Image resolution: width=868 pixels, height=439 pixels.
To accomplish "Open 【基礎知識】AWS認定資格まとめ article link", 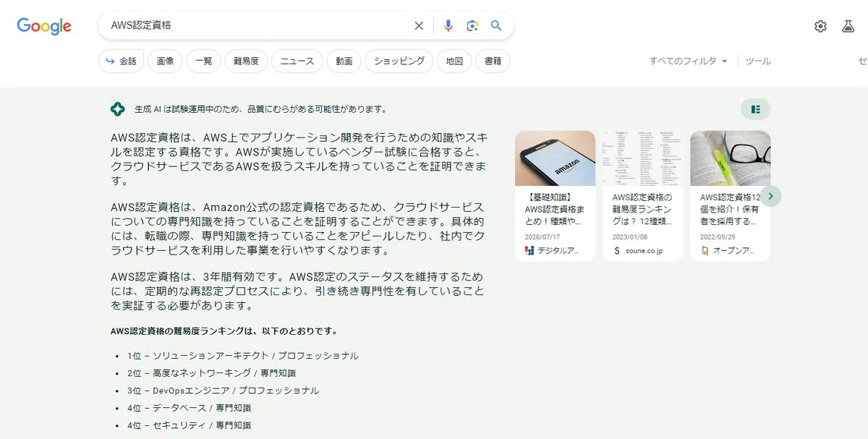I will click(x=553, y=209).
